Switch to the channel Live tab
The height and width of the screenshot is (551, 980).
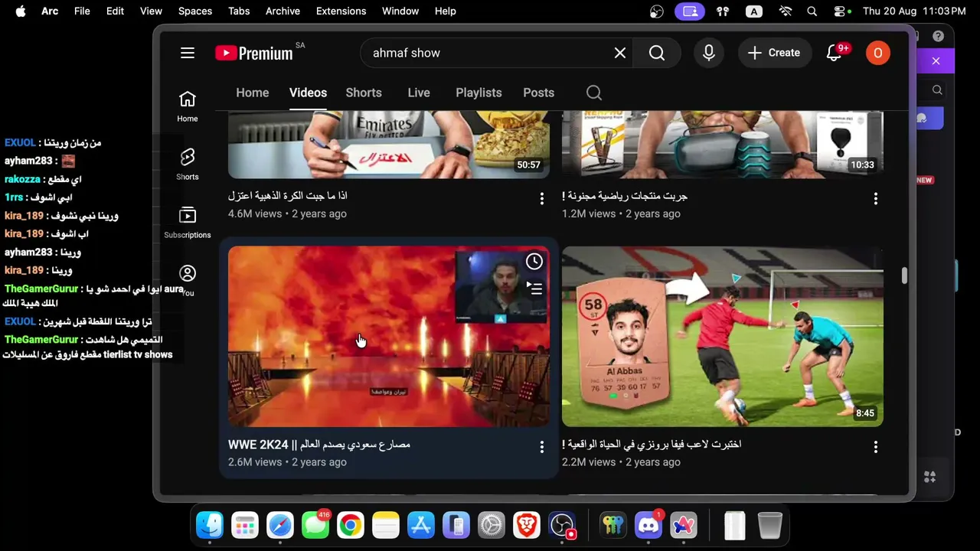click(x=419, y=93)
